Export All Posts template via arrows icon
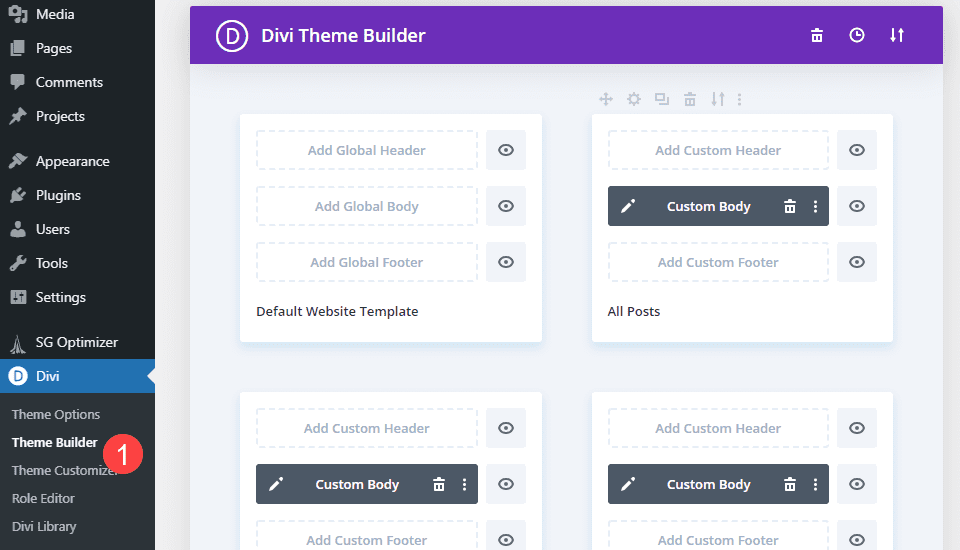 click(718, 99)
